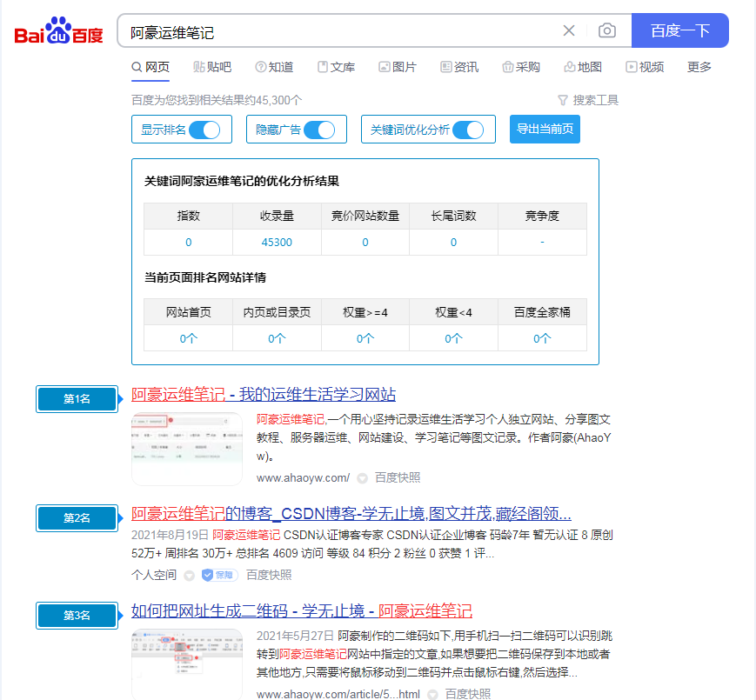Click the 第2名 rank badge

pyautogui.click(x=77, y=518)
